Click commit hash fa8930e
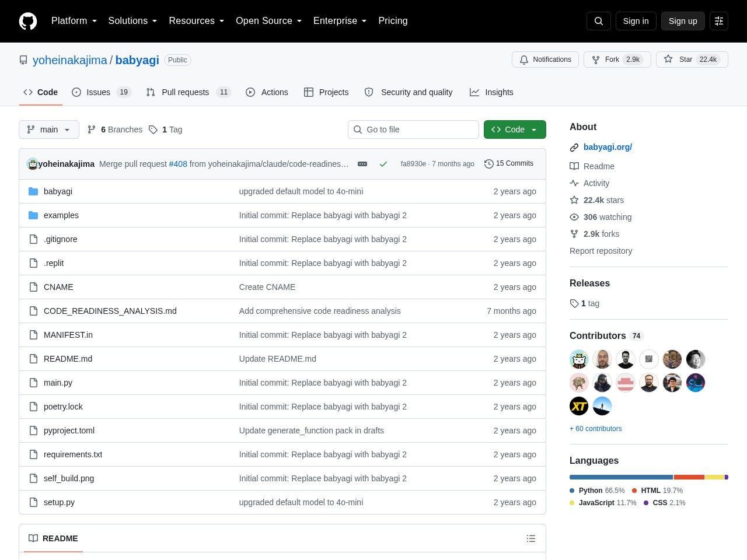The width and height of the screenshot is (747, 560). pos(413,164)
